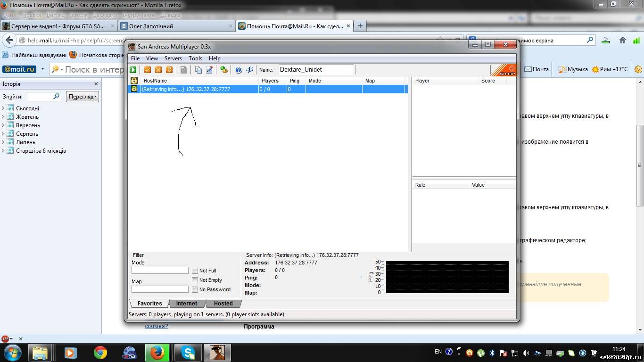
Task: Open a new Firefox tab
Action: pos(360,26)
